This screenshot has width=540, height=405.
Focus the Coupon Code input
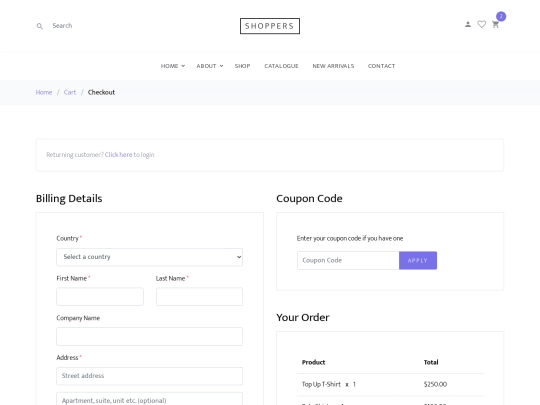click(348, 260)
